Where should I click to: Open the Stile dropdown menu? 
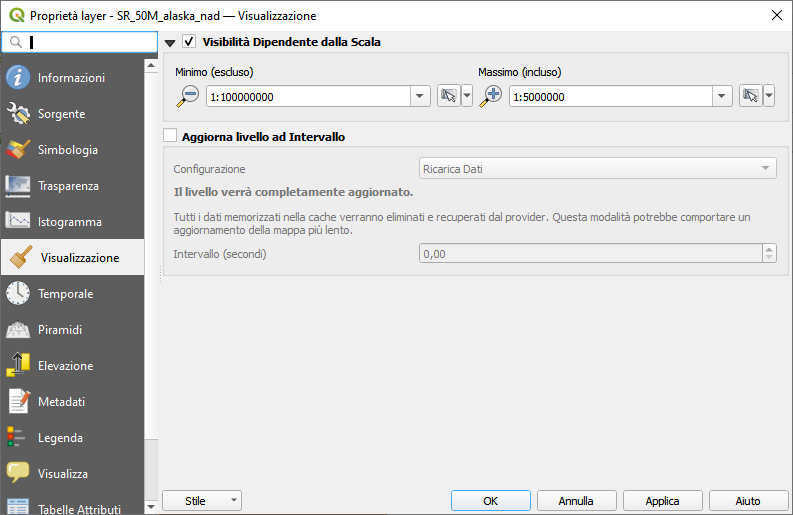202,501
